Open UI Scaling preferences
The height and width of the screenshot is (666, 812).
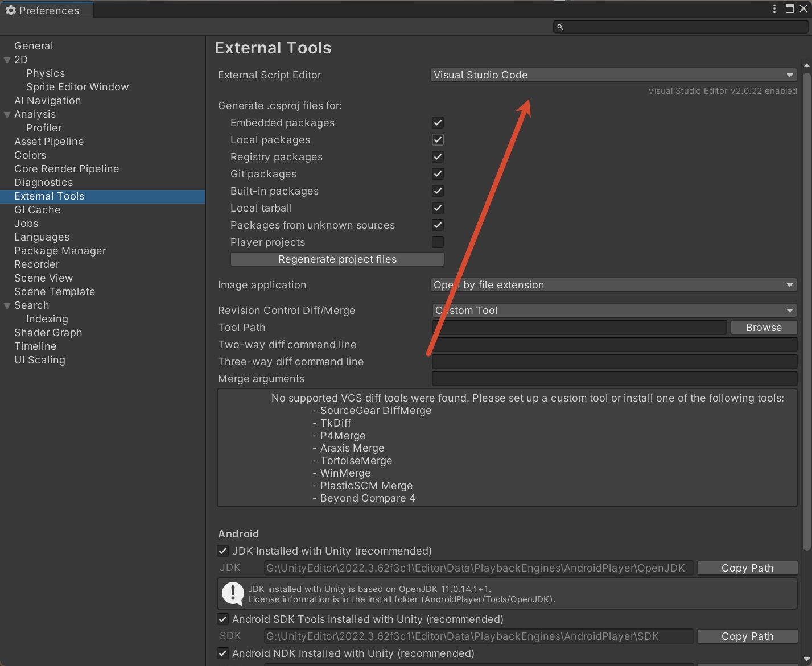coord(40,360)
